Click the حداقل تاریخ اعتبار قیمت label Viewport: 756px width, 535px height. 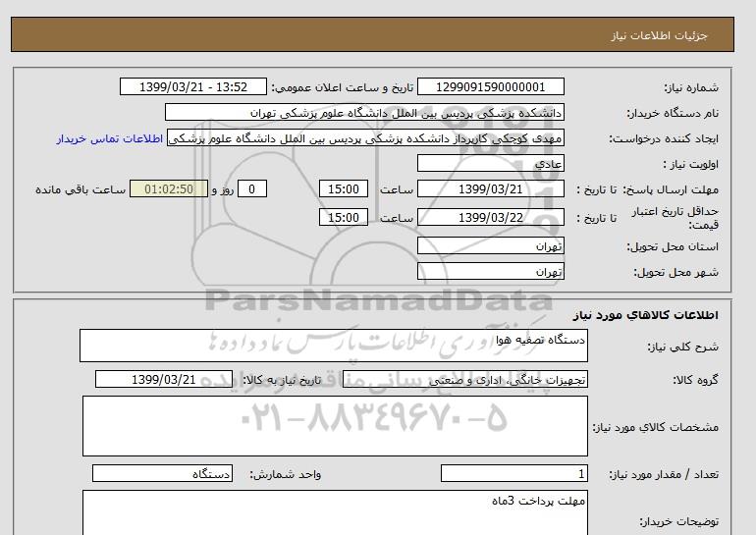(x=675, y=218)
